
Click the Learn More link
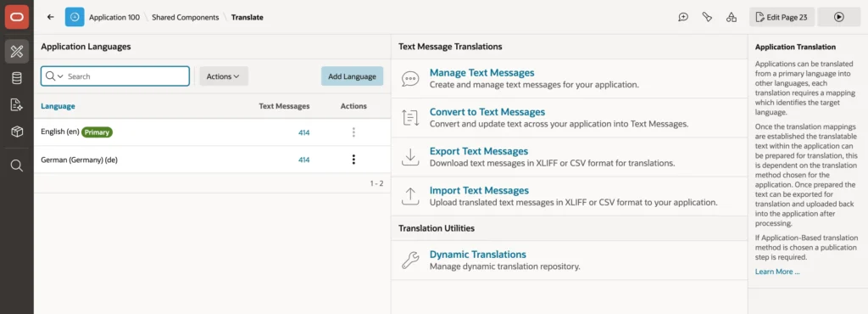[x=777, y=272]
